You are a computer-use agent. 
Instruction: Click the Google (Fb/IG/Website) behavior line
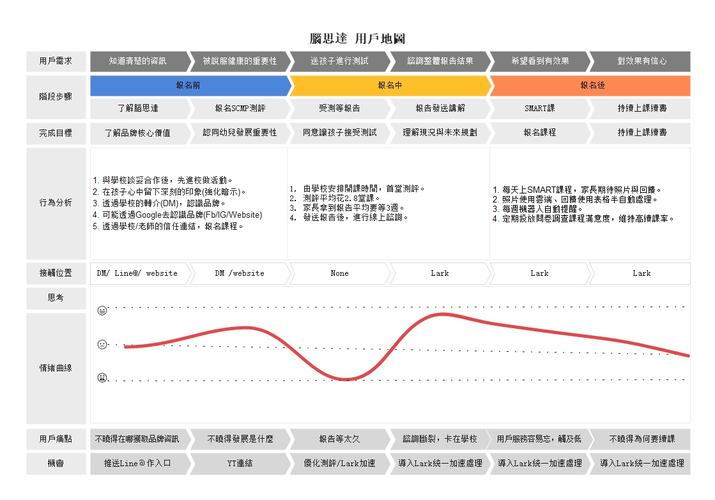pyautogui.click(x=178, y=215)
